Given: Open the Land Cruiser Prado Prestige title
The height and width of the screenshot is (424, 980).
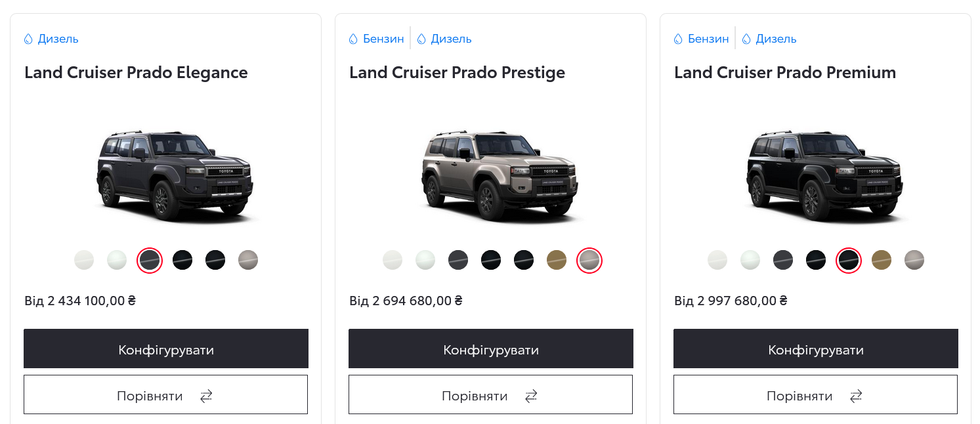Looking at the screenshot, I should click(457, 72).
